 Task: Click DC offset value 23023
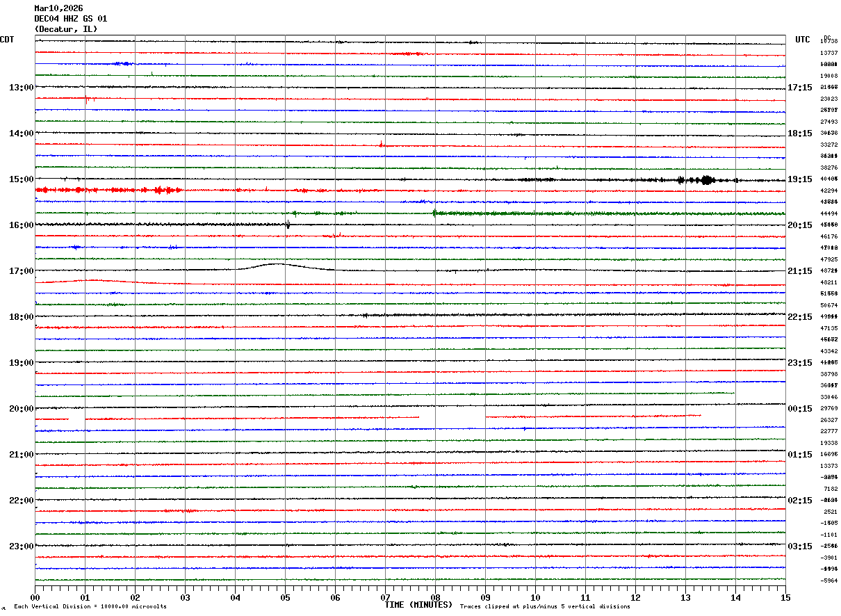tap(828, 99)
